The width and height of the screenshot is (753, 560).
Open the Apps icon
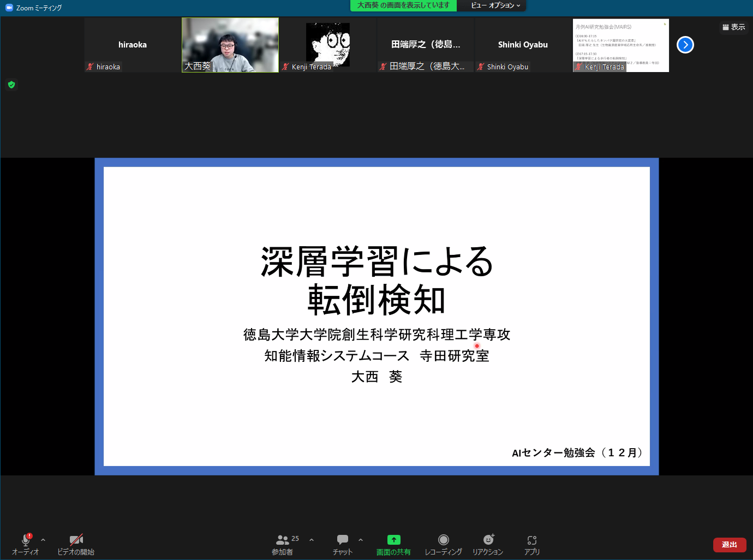point(532,540)
